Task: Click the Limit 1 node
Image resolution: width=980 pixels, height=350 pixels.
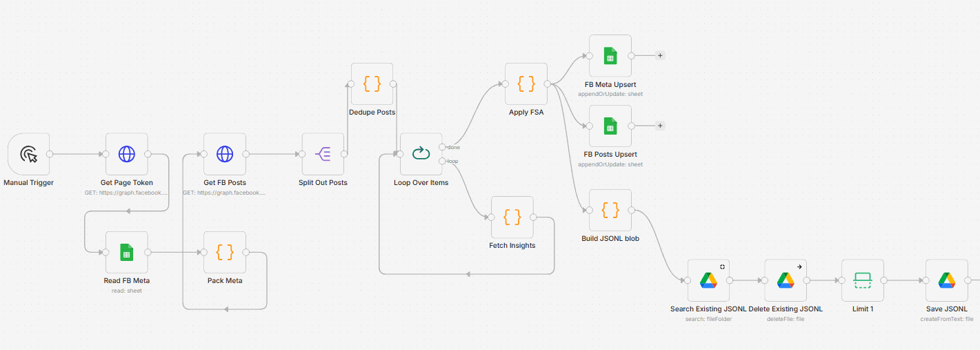Action: tap(863, 280)
